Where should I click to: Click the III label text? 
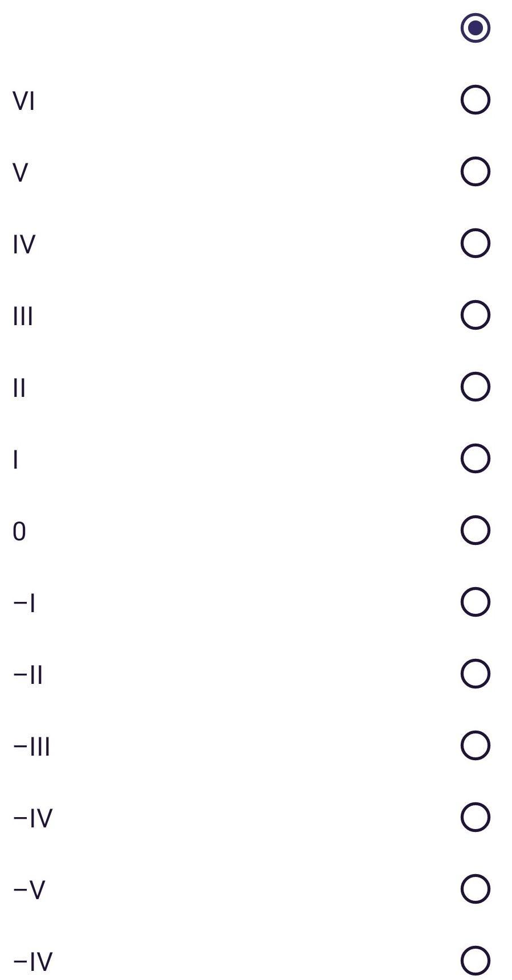click(x=23, y=317)
